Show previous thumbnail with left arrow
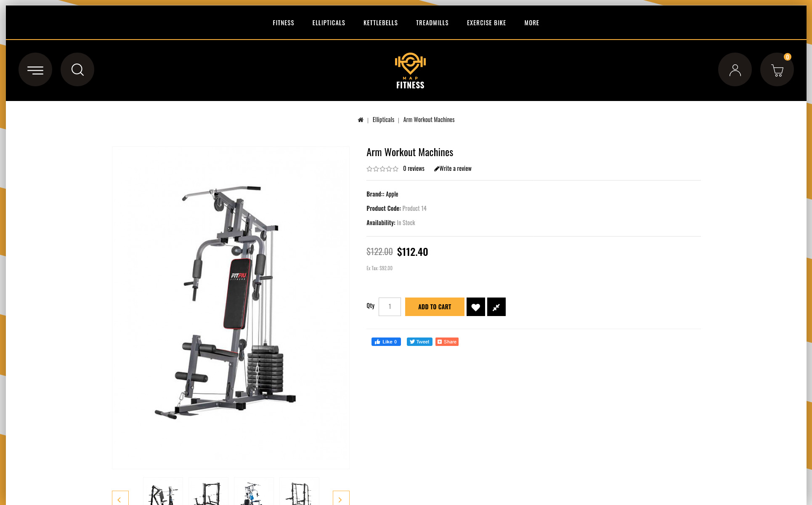Viewport: 812px width, 505px height. tap(120, 499)
